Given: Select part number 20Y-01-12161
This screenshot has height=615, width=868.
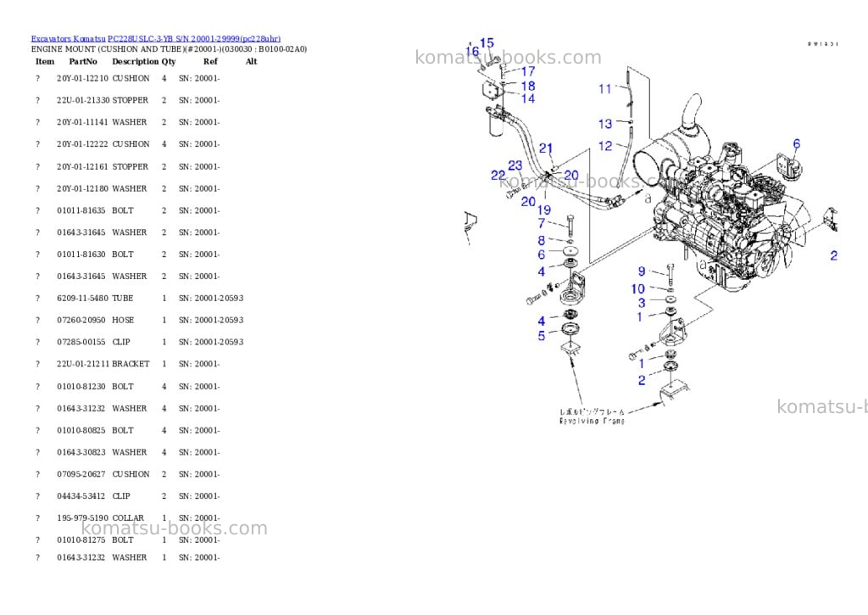Looking at the screenshot, I should tap(82, 167).
